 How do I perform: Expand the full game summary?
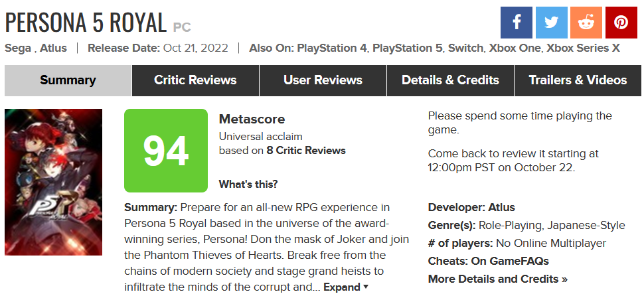click(x=346, y=287)
